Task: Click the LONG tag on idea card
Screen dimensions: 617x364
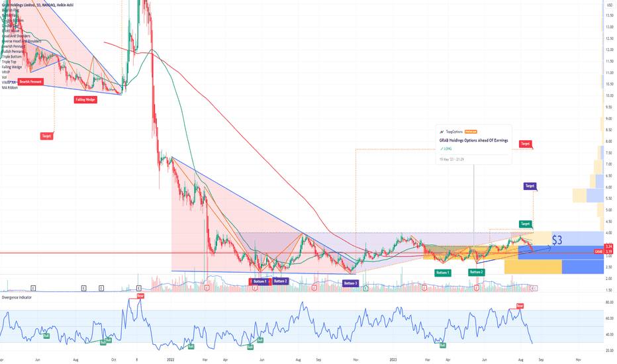Action: point(446,149)
